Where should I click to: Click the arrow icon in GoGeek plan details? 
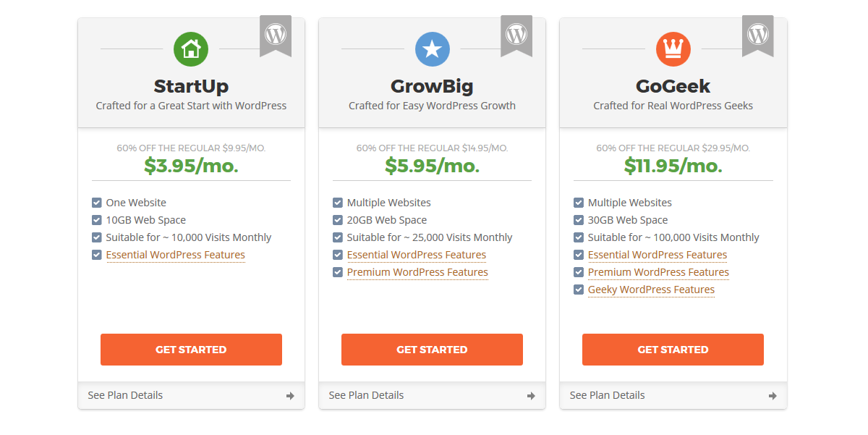(773, 396)
